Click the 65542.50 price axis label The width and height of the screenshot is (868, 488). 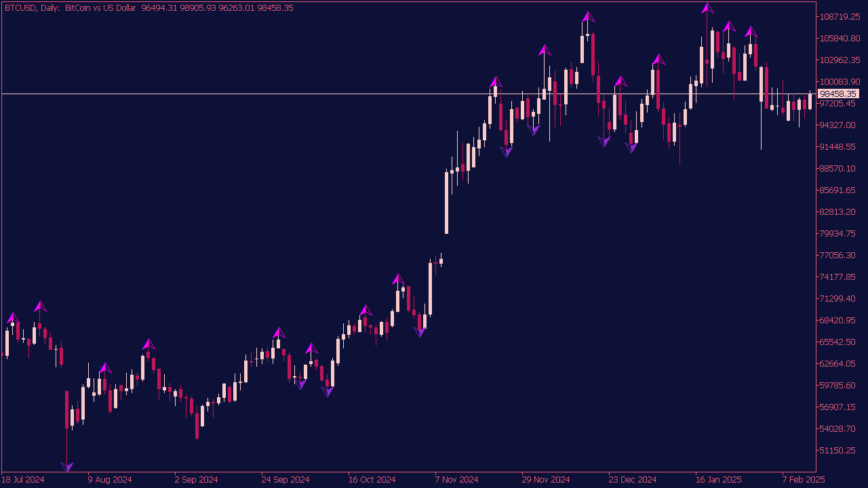tap(839, 342)
